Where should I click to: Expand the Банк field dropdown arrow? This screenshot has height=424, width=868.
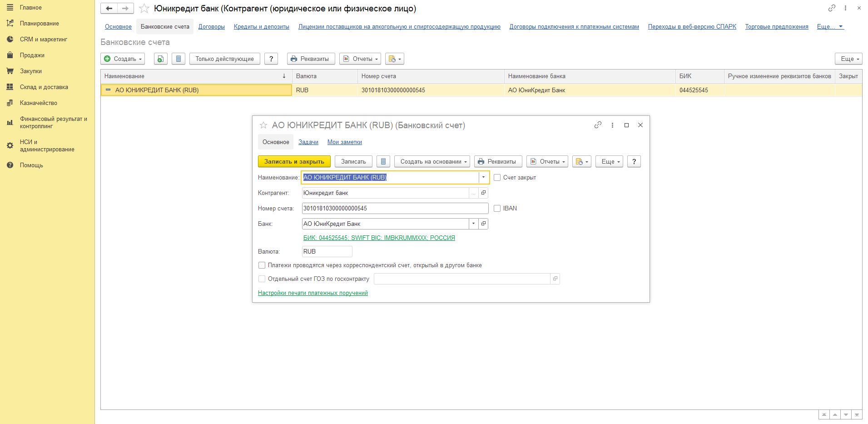pos(474,224)
